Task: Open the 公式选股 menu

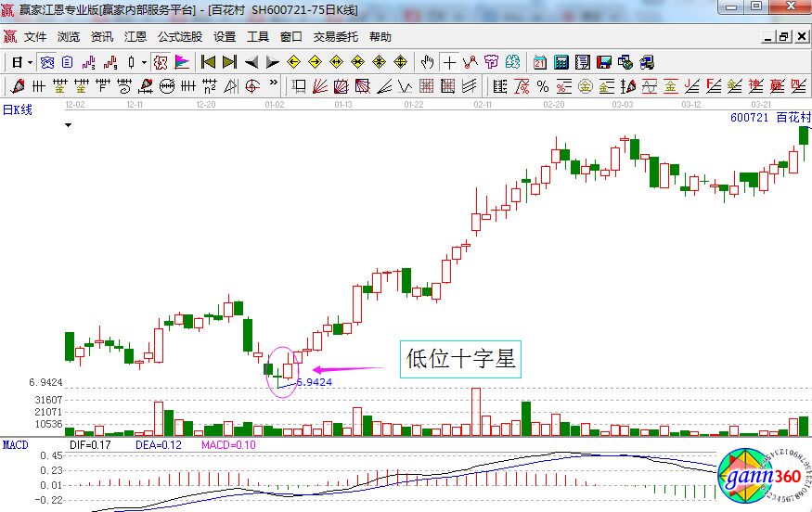Action: click(x=179, y=37)
